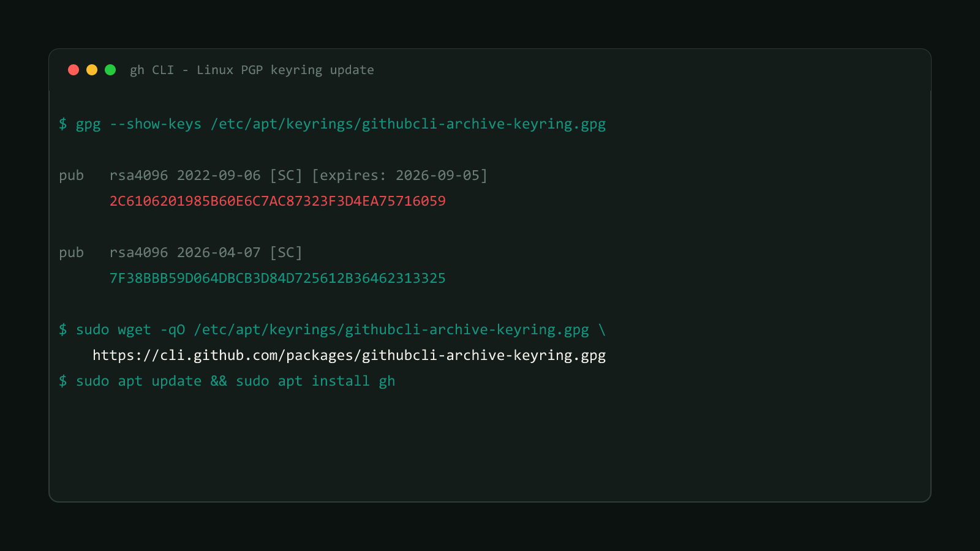
Task: Click the red fingerprint starting with 2C6106201985
Action: click(277, 201)
